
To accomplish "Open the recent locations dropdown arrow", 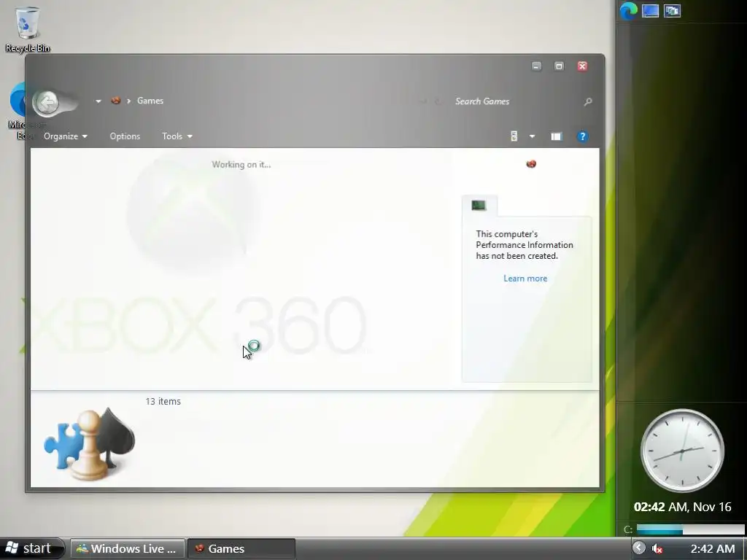I will (x=98, y=101).
